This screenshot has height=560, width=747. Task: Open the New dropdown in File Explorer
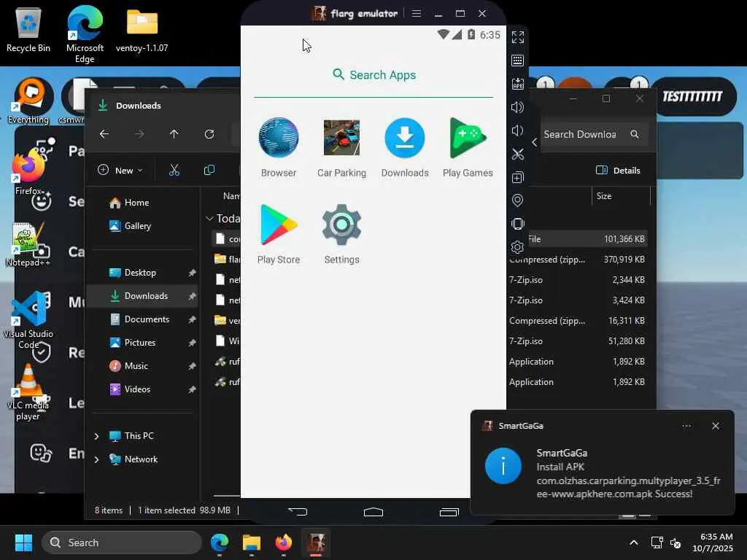coord(120,170)
